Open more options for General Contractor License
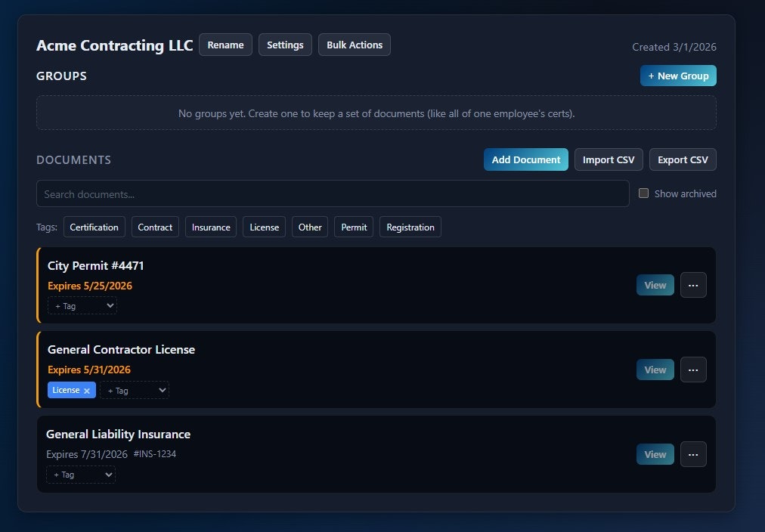The height and width of the screenshot is (532, 765). point(693,370)
